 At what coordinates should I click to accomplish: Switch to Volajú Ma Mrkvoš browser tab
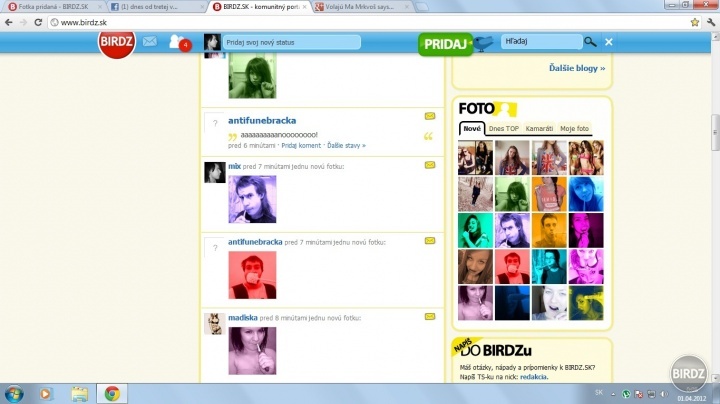click(360, 7)
